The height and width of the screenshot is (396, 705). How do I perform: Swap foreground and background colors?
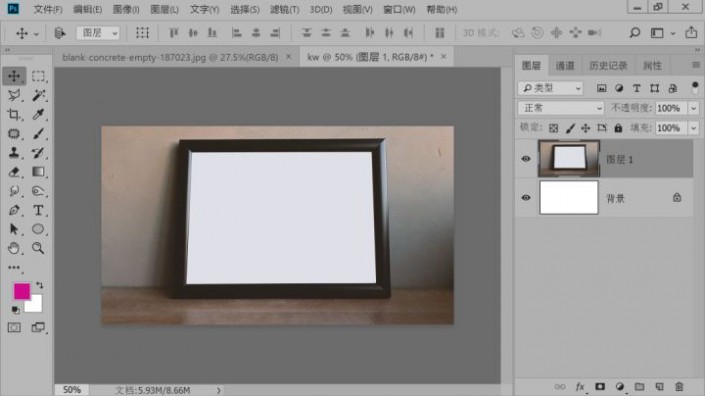tap(40, 285)
